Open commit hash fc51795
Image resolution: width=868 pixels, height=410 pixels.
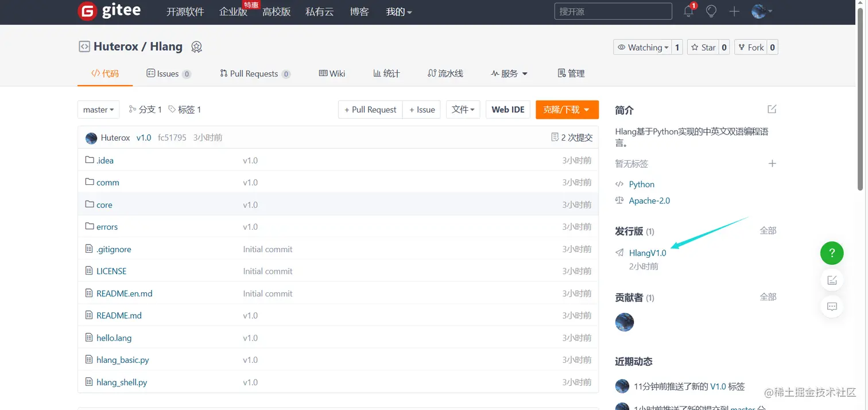click(x=172, y=138)
